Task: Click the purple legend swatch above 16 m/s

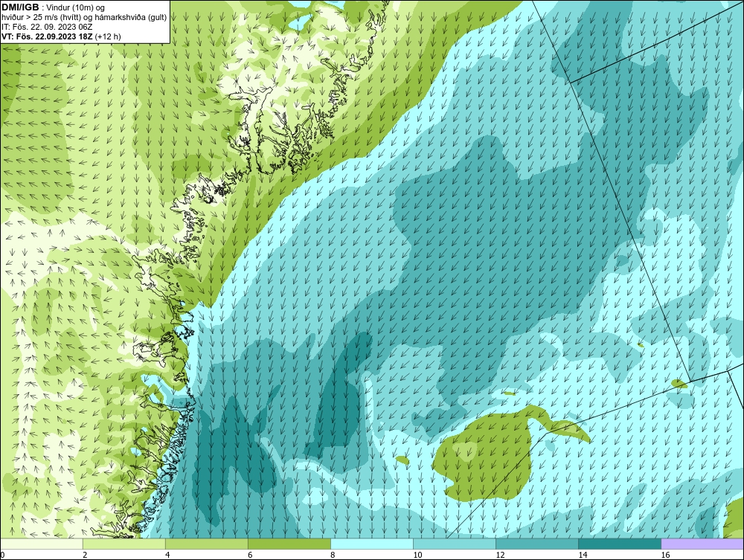Action: (x=702, y=544)
